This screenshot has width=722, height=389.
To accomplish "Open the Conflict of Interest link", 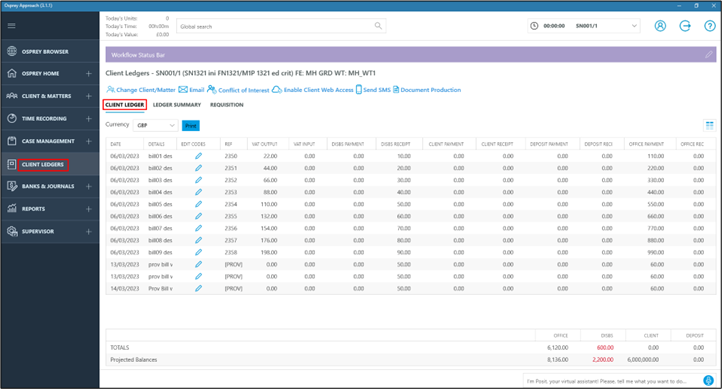I will [238, 90].
